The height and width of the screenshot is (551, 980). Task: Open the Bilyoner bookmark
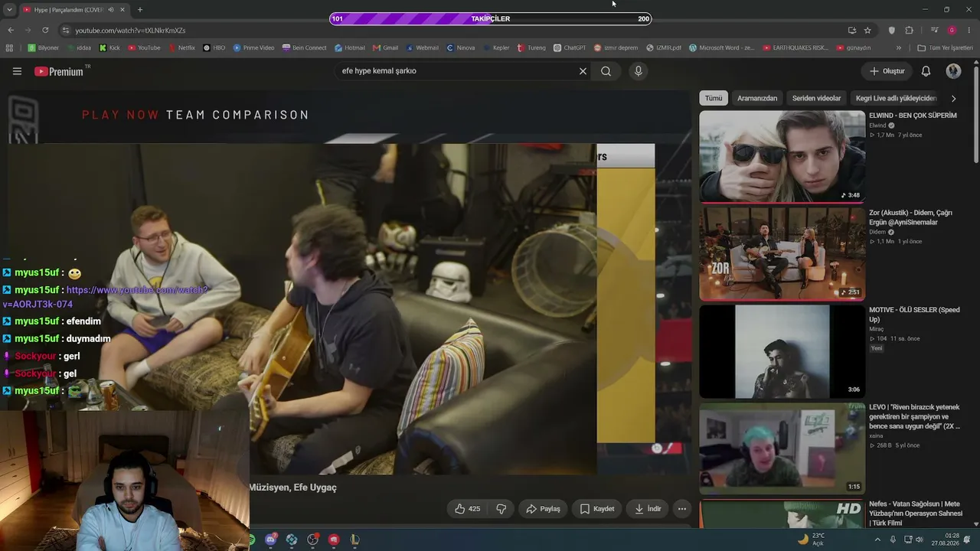(43, 48)
